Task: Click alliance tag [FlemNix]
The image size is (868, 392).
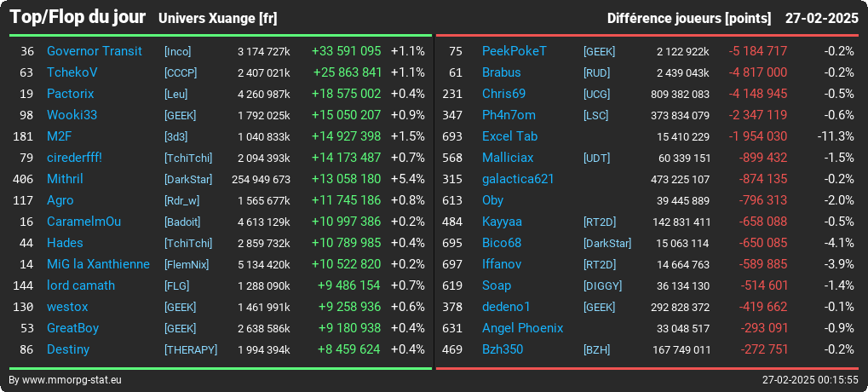Action: pyautogui.click(x=187, y=265)
